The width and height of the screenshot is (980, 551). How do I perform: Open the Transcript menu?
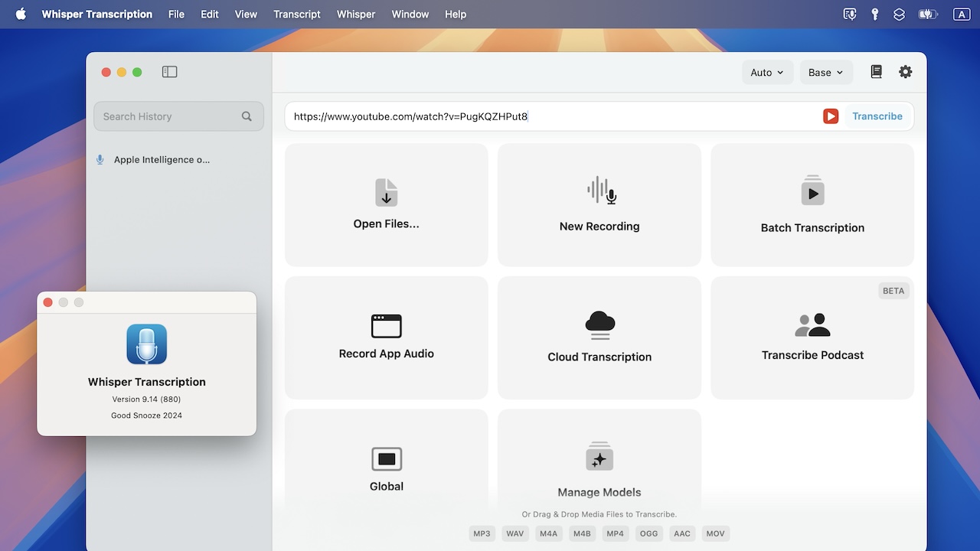point(297,14)
